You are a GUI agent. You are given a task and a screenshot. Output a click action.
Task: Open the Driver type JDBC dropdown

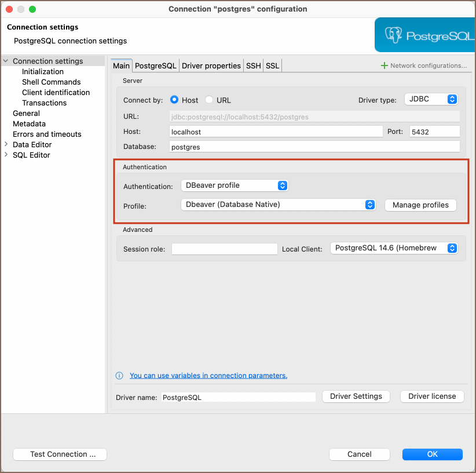tap(431, 99)
